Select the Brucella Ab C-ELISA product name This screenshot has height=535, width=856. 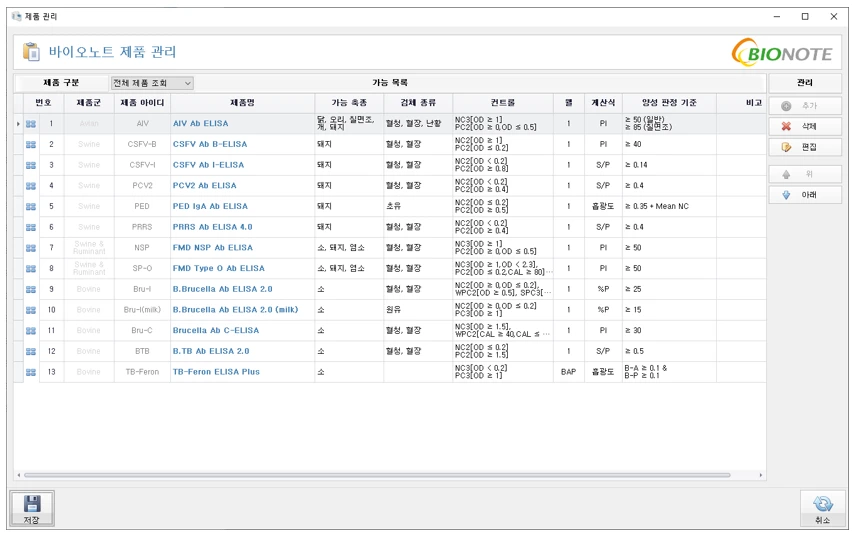click(216, 331)
